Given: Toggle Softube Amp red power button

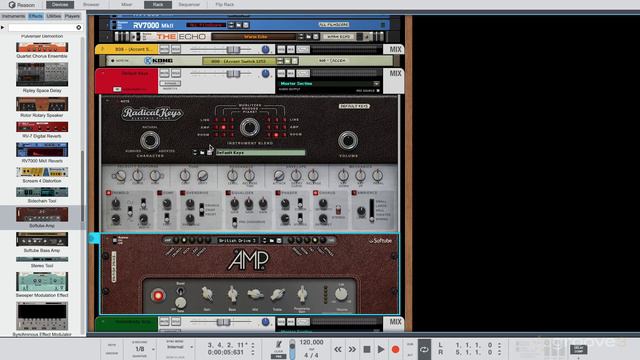Looking at the screenshot, I should (x=158, y=296).
